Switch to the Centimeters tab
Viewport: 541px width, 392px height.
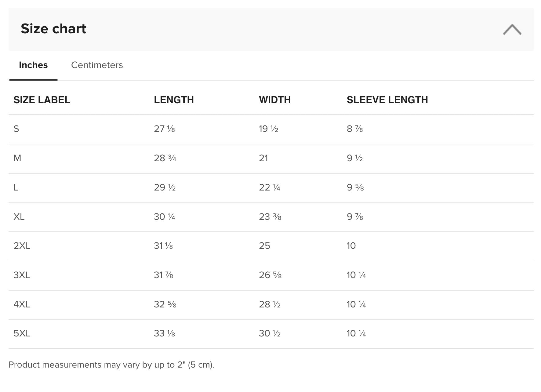click(97, 65)
